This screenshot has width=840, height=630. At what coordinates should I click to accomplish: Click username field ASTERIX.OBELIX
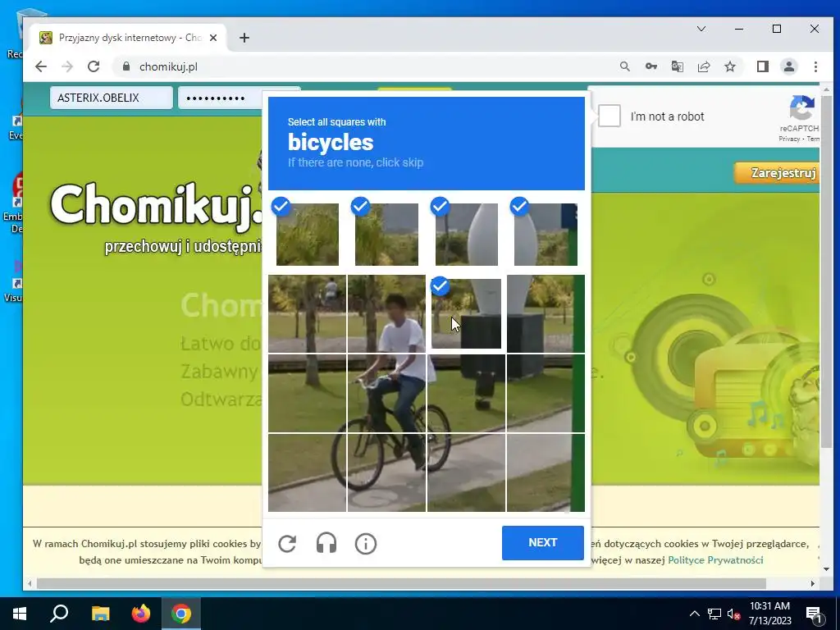click(x=112, y=98)
